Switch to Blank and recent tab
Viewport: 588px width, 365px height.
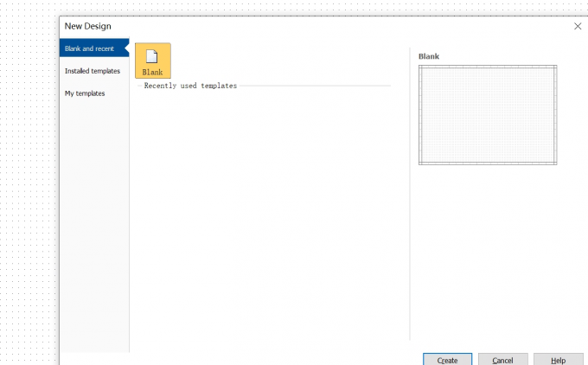point(94,48)
